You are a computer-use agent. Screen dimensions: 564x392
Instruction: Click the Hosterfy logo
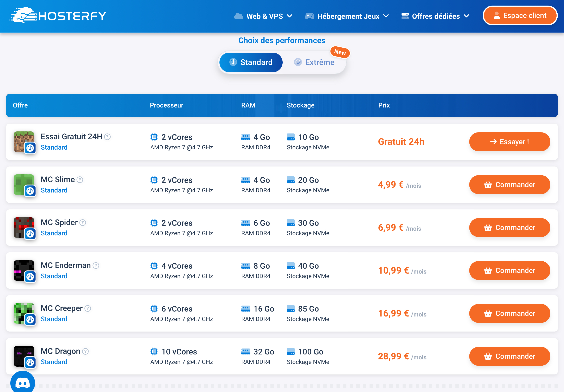point(58,15)
